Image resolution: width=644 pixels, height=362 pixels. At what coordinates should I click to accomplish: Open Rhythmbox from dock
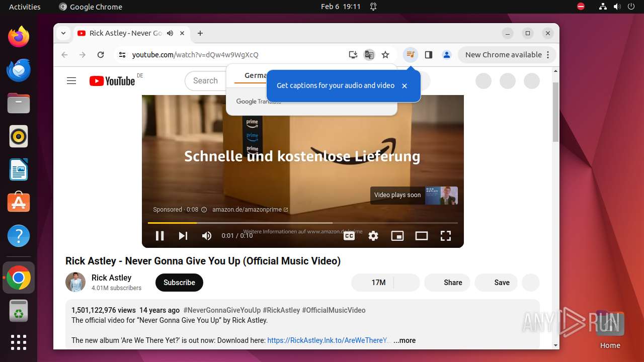click(19, 136)
